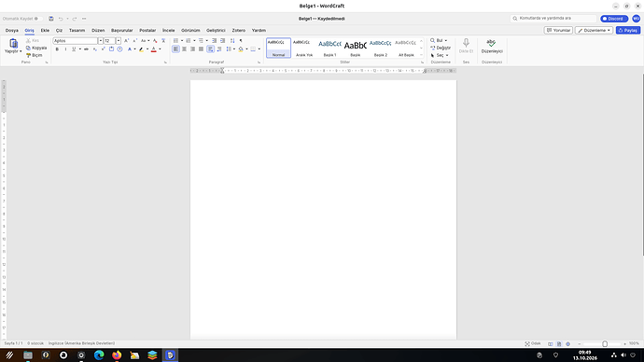Image resolution: width=644 pixels, height=362 pixels.
Task: Click the Paylaş share button
Action: [x=628, y=31]
